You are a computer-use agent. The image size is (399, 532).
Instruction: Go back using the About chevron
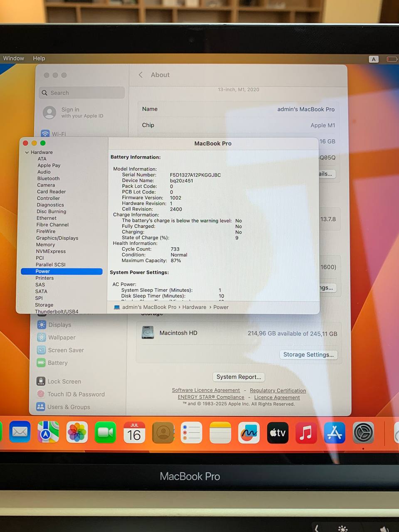tap(140, 75)
